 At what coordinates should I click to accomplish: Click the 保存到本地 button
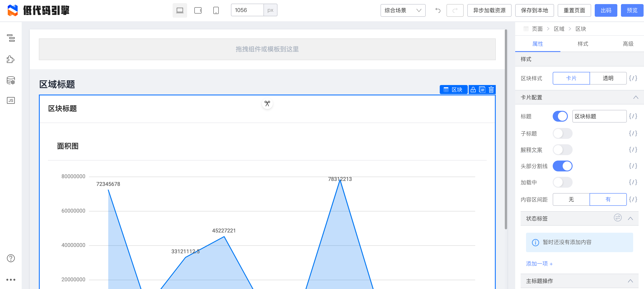[x=534, y=10]
